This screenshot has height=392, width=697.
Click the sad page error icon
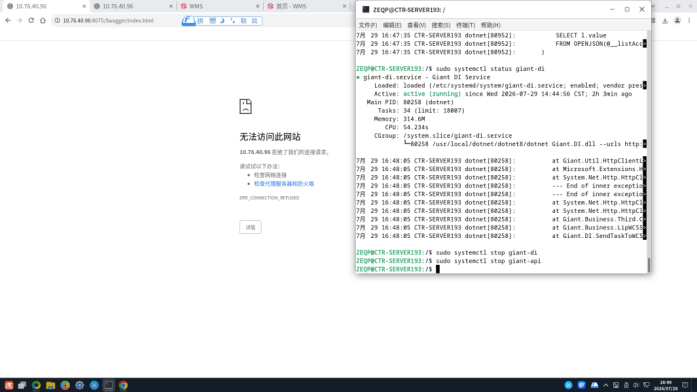(245, 106)
